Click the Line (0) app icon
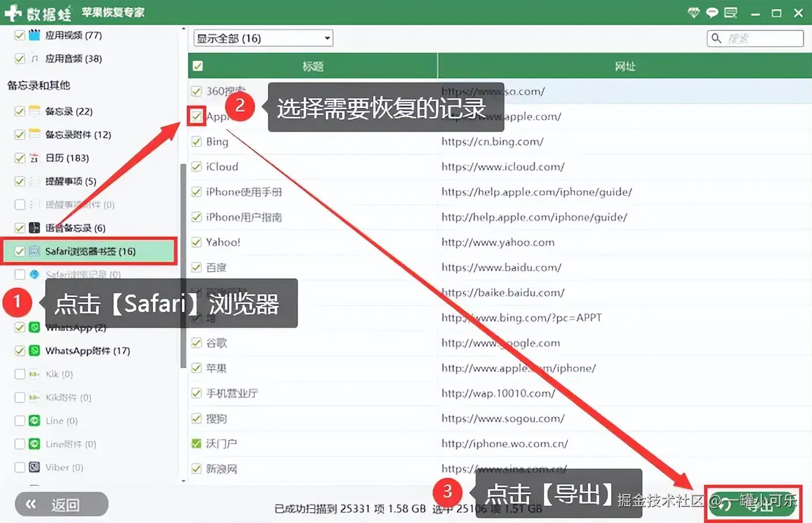Viewport: 812px width, 523px height. pos(34,420)
